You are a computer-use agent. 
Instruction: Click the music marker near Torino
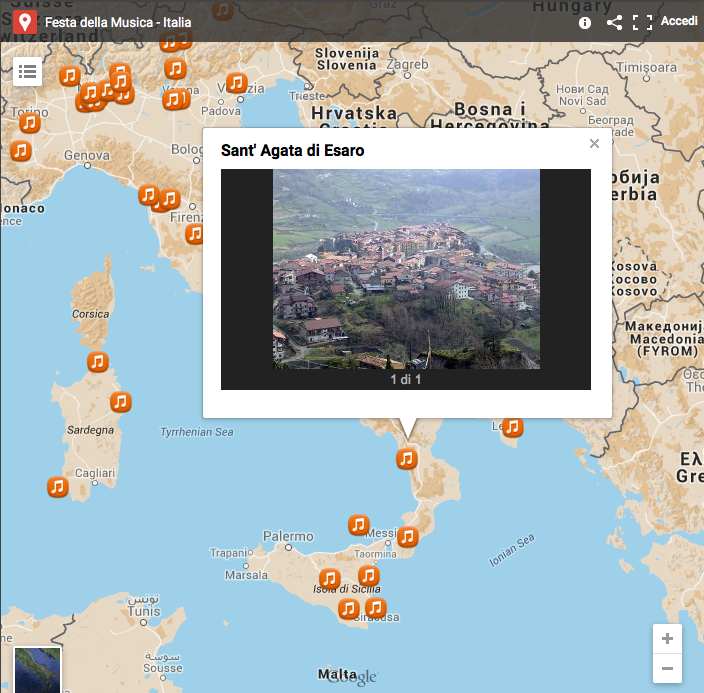pyautogui.click(x=29, y=123)
